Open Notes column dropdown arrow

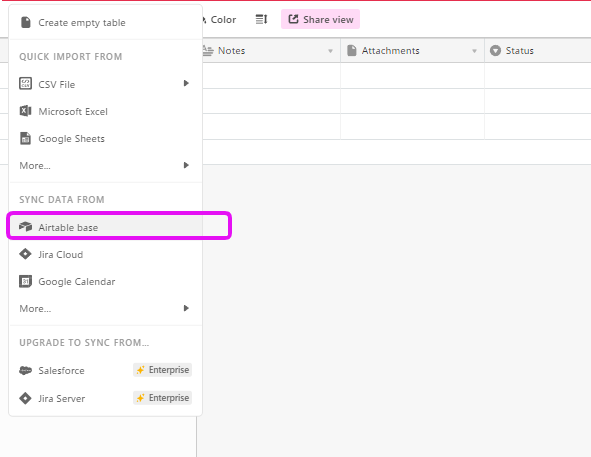[x=330, y=51]
